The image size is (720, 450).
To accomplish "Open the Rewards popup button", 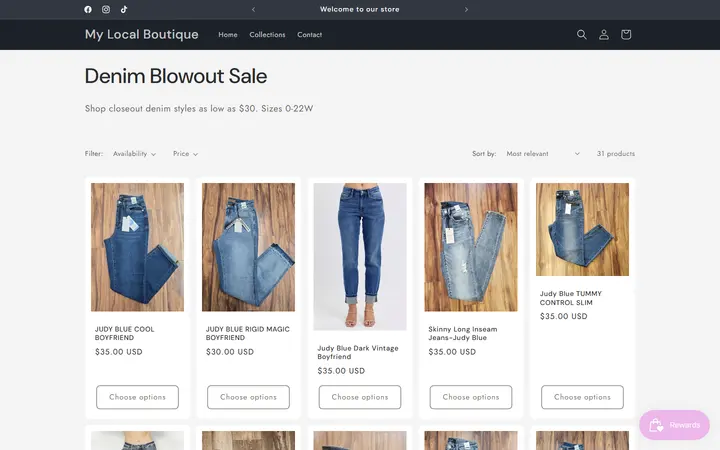I will (x=674, y=425).
